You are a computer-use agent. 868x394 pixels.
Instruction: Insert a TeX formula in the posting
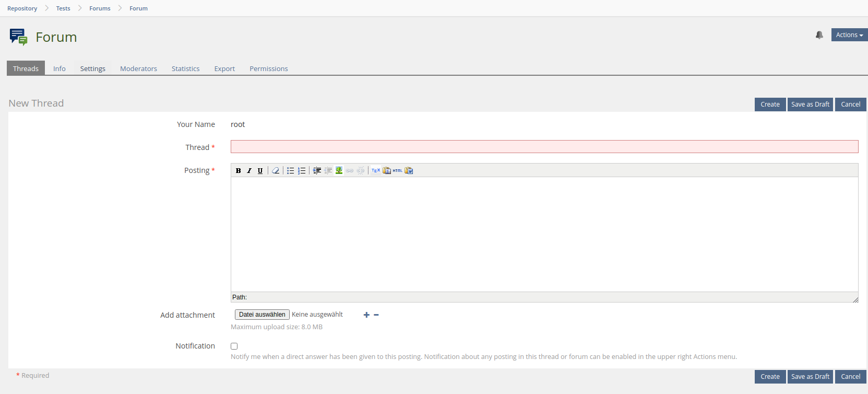pos(376,171)
